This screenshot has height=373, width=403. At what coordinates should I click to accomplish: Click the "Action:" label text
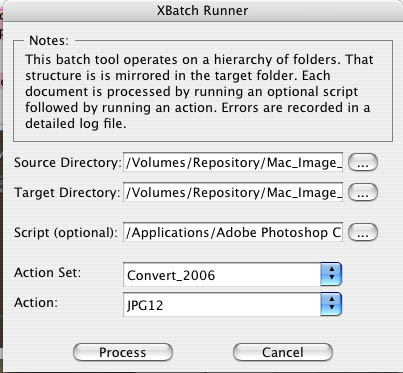[36, 303]
